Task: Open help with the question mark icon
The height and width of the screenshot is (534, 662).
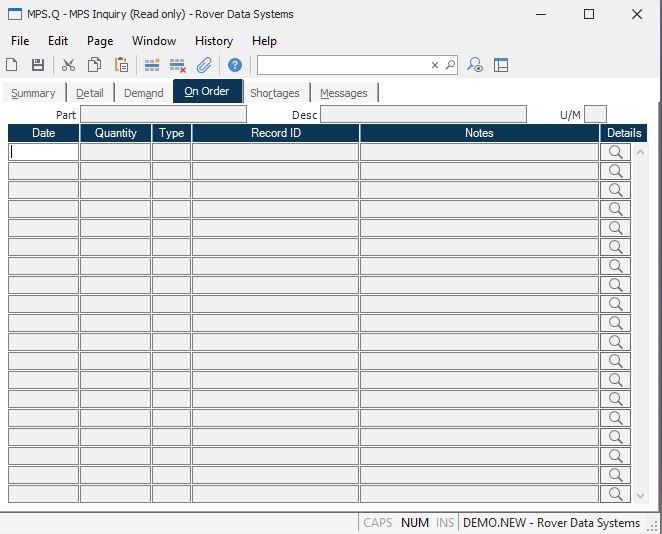Action: click(235, 65)
